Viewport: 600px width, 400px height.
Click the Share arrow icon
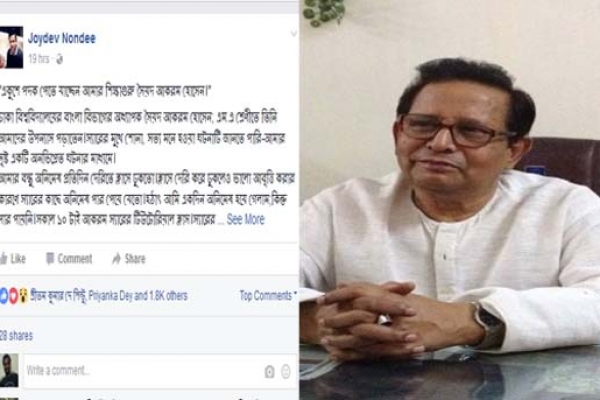(x=116, y=259)
